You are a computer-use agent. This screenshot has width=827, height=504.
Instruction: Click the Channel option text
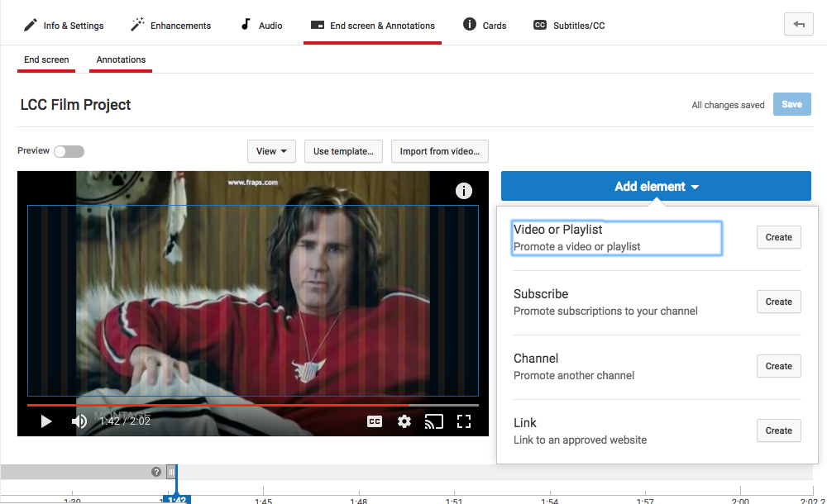coord(574,366)
